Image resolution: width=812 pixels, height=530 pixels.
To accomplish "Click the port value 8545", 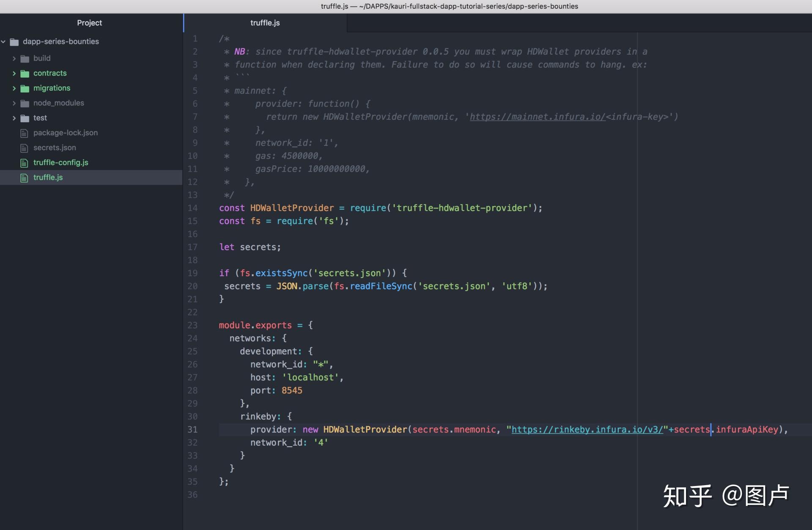I will point(292,390).
